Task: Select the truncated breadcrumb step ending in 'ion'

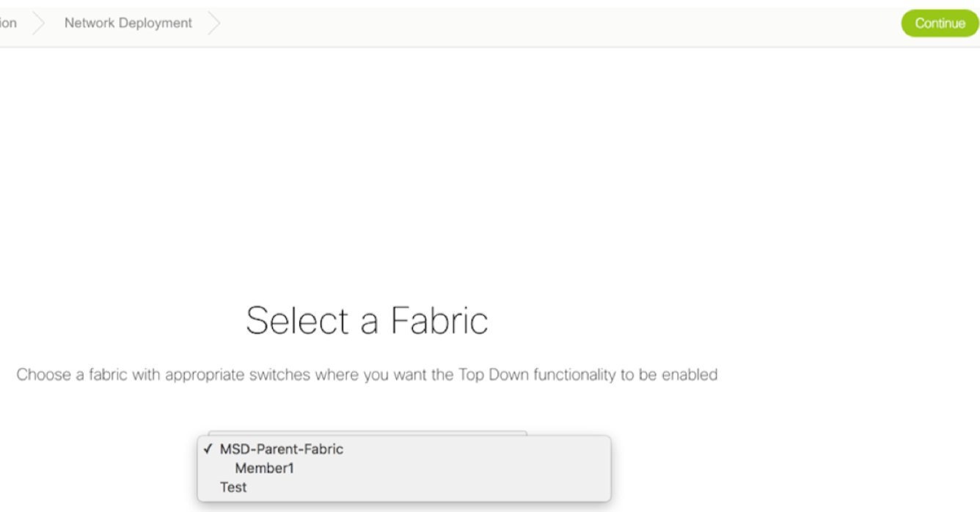Action: (8, 23)
